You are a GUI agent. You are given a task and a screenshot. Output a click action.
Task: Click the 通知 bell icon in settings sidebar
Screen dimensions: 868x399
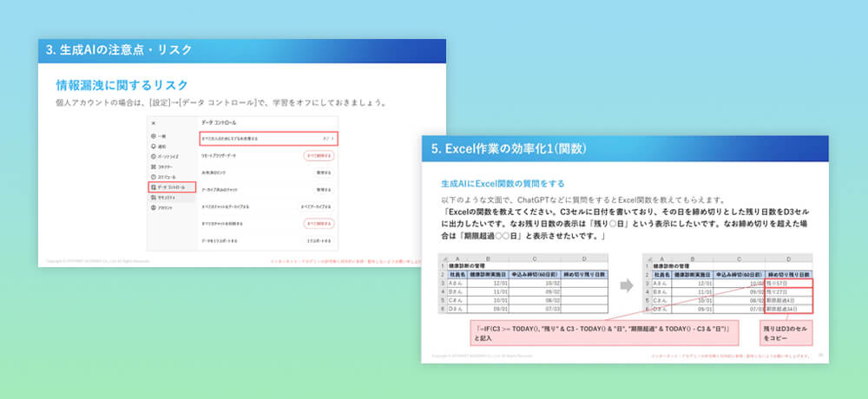[154, 147]
